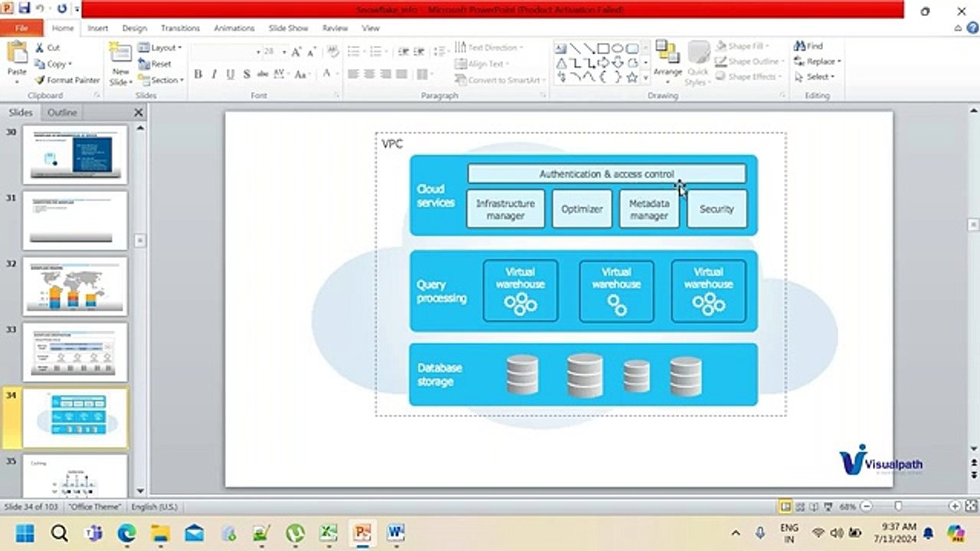Click the Authentication & access control box
This screenshot has height=551, width=980.
(606, 174)
